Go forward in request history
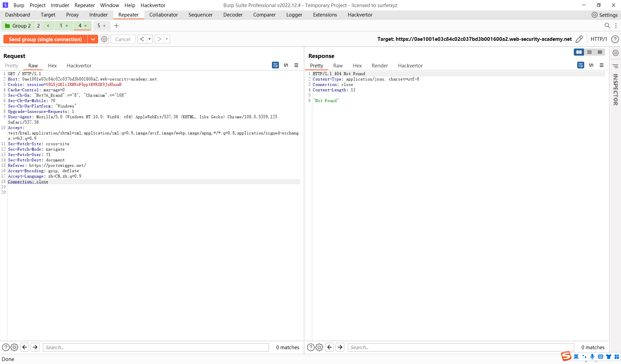The height and width of the screenshot is (364, 621). click(x=159, y=39)
